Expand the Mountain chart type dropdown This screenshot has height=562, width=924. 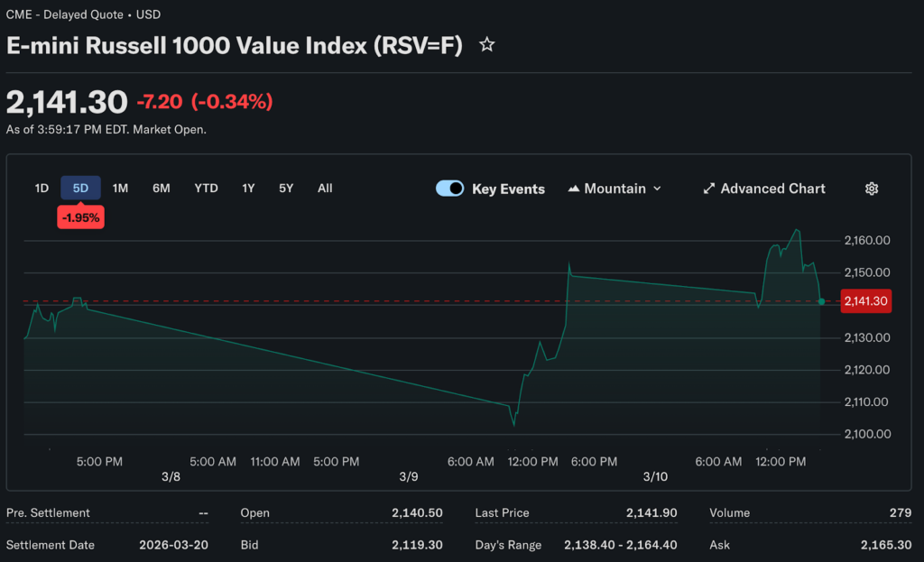point(656,189)
